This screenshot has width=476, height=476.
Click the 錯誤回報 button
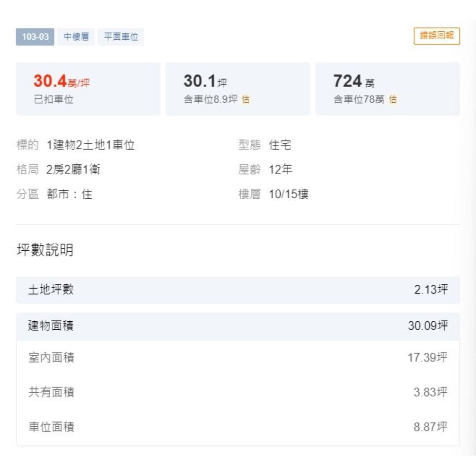(x=436, y=36)
